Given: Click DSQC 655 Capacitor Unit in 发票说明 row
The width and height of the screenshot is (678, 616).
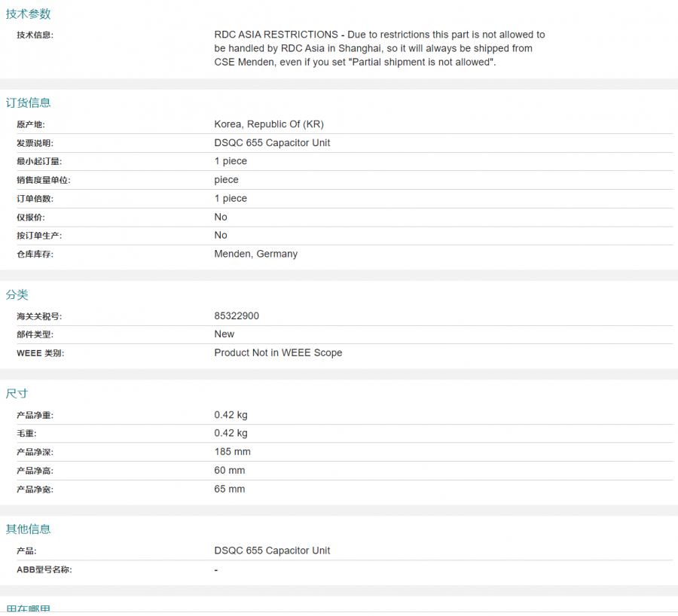Looking at the screenshot, I should 272,142.
